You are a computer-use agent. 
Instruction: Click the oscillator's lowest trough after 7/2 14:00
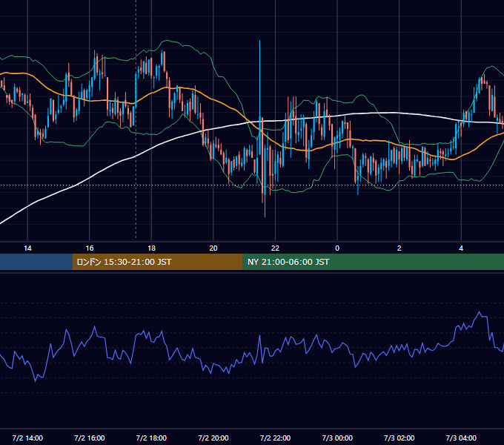[36, 381]
